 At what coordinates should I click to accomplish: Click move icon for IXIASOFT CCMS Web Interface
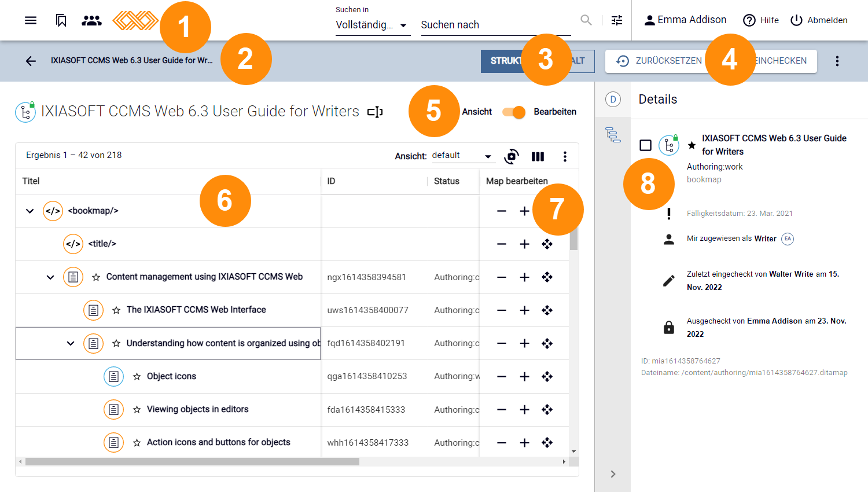[547, 310]
